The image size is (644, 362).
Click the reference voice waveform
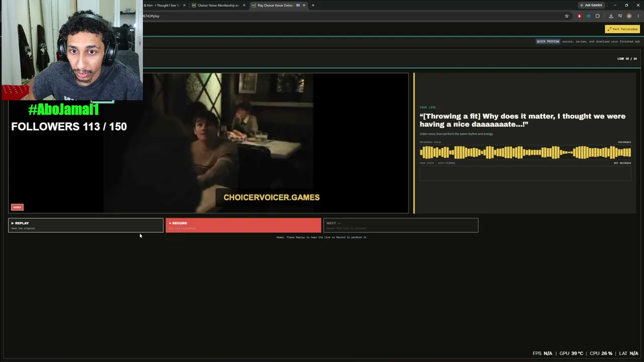click(525, 152)
